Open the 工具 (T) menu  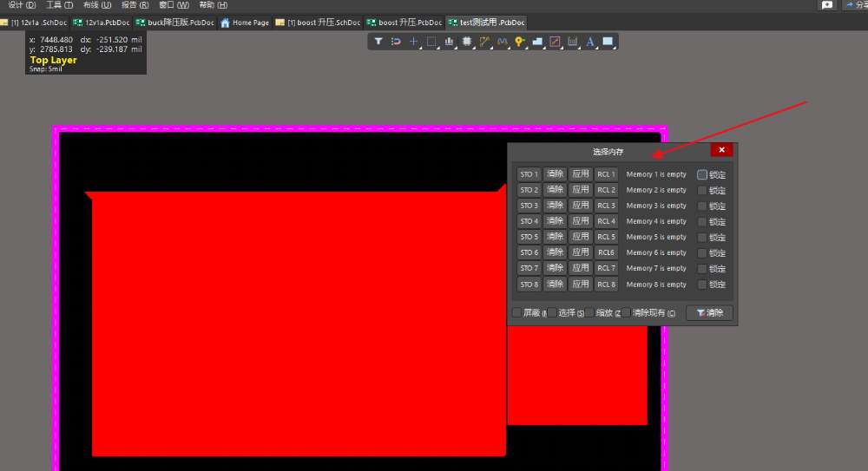click(x=59, y=5)
